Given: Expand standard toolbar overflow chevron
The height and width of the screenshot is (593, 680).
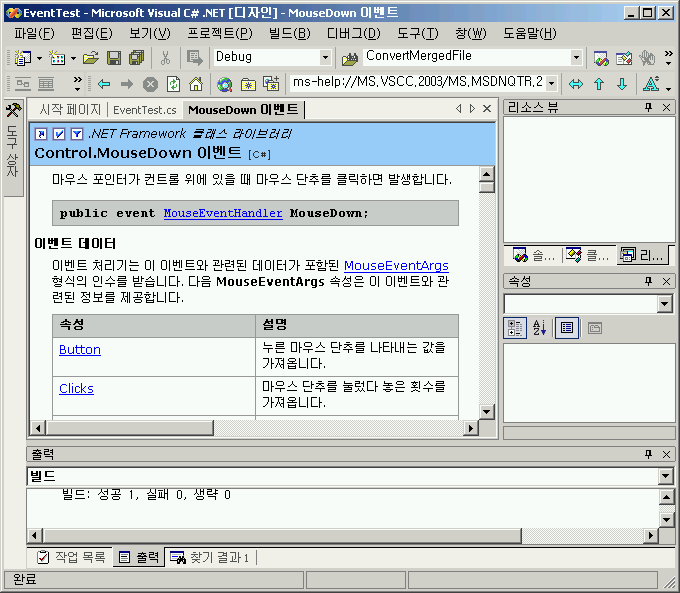Looking at the screenshot, I should [x=668, y=57].
